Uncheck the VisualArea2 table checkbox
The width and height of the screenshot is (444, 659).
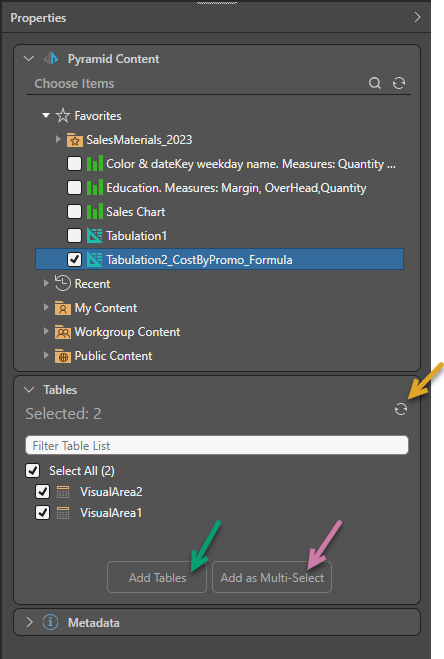click(x=42, y=491)
